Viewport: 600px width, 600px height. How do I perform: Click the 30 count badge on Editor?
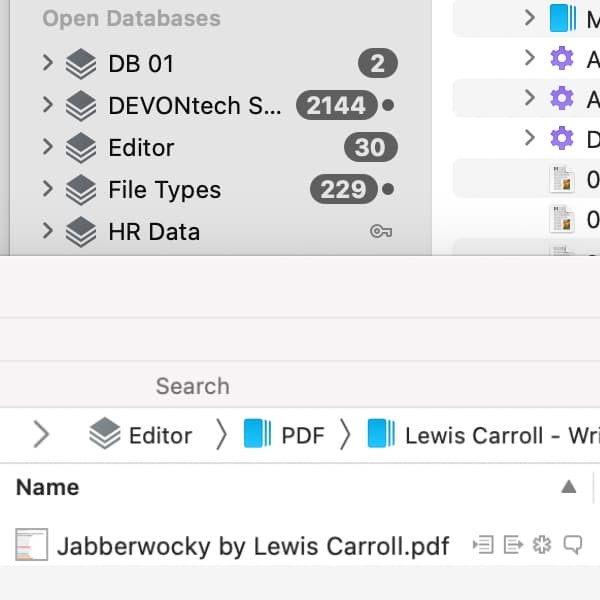371,147
